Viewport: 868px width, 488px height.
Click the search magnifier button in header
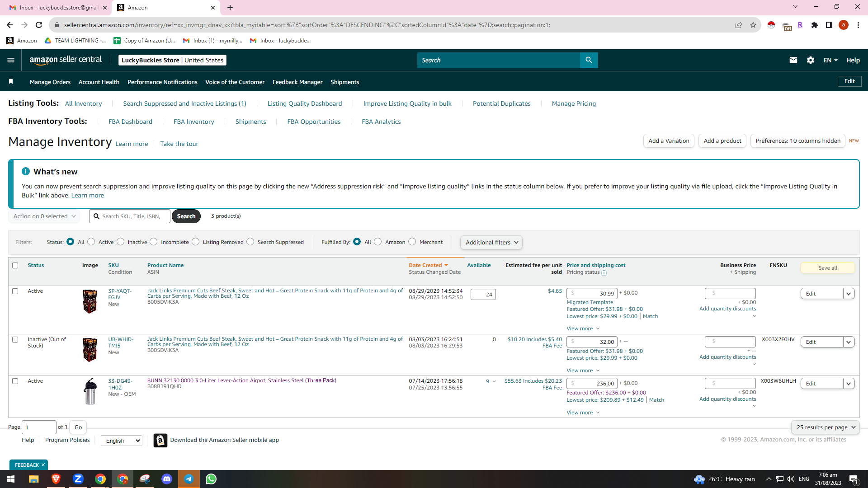point(589,60)
